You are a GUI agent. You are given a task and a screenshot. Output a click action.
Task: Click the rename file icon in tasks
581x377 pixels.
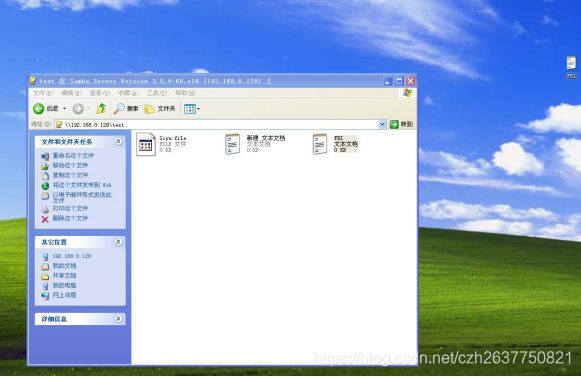click(x=45, y=156)
